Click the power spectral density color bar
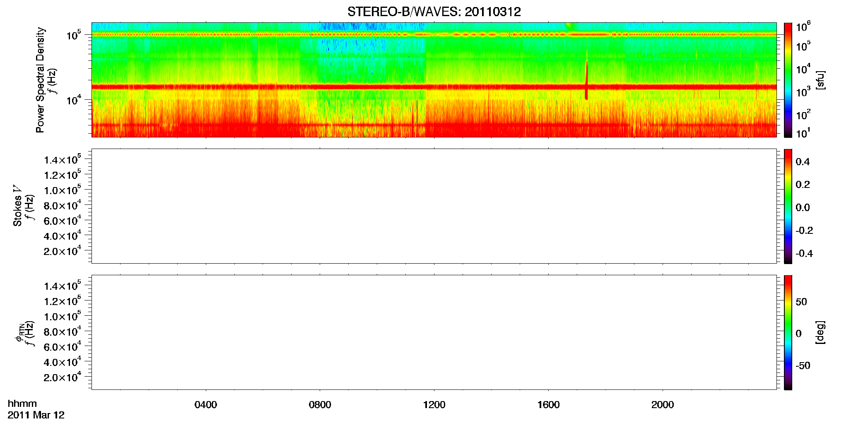868x447 pixels. [788, 80]
